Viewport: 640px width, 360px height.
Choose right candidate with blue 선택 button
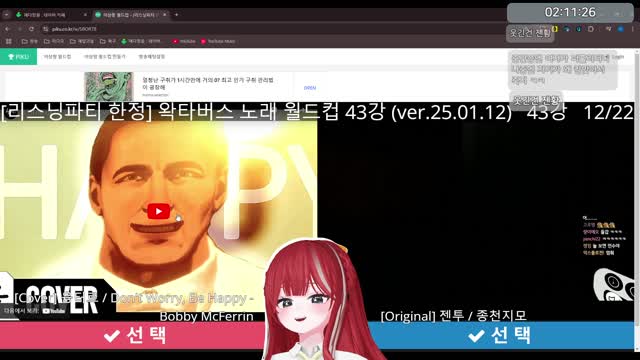tap(501, 336)
